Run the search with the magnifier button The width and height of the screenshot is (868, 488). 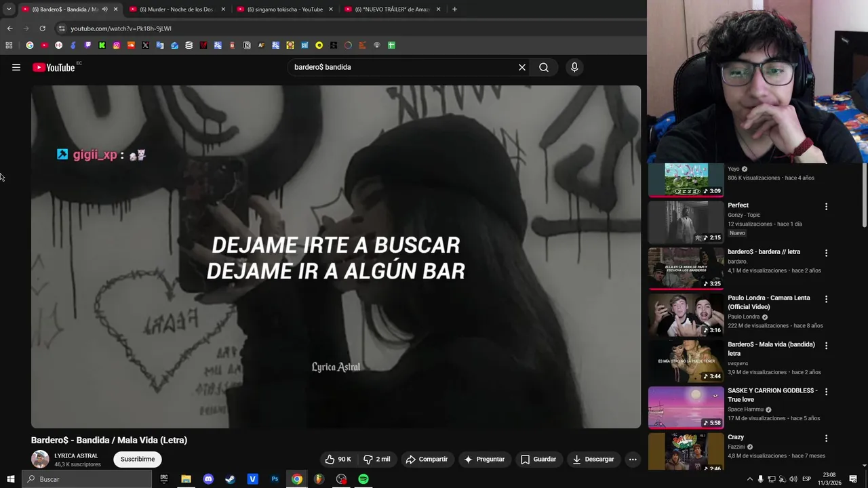[544, 67]
